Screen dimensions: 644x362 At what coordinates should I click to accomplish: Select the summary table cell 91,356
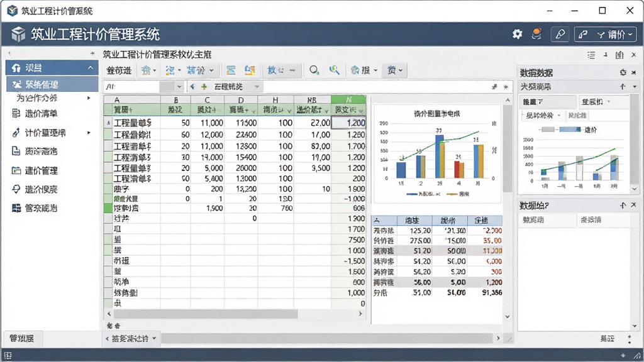tap(486, 293)
